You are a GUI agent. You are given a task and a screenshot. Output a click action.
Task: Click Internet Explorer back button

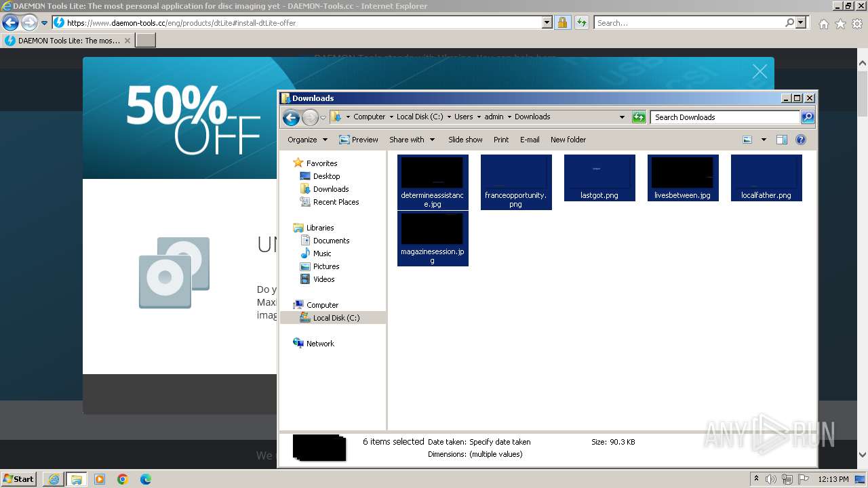tap(10, 22)
